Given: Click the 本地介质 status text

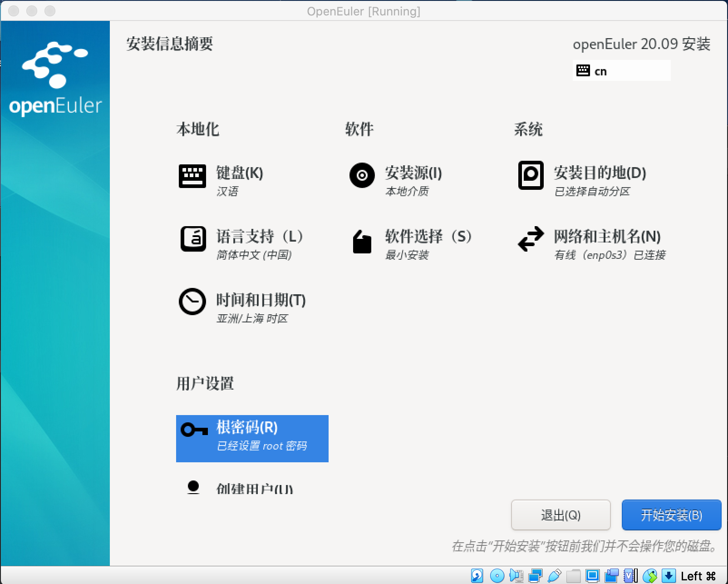Looking at the screenshot, I should (407, 192).
